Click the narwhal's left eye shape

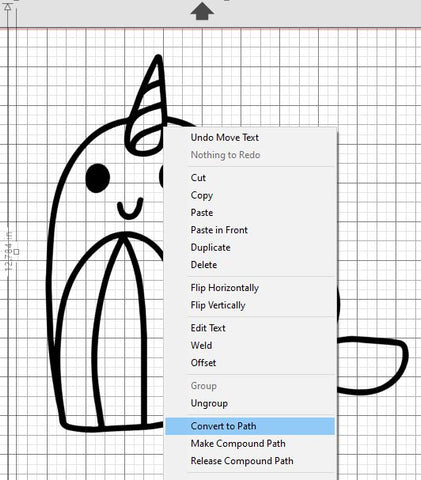click(98, 178)
